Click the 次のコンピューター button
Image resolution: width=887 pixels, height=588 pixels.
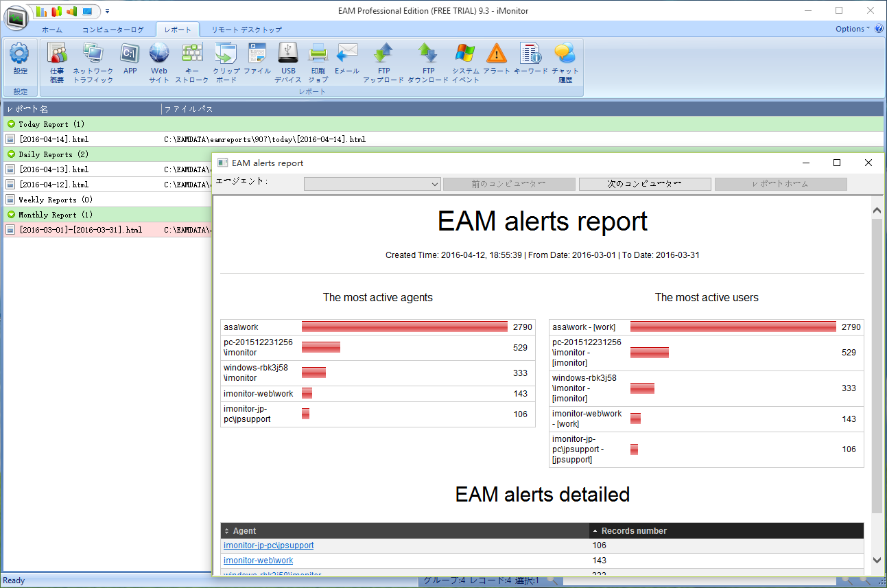pos(644,185)
